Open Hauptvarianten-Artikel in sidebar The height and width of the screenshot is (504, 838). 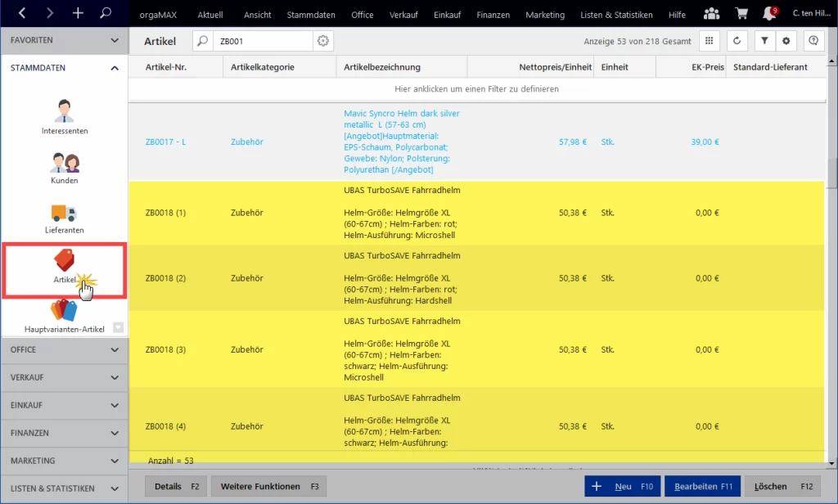(65, 317)
